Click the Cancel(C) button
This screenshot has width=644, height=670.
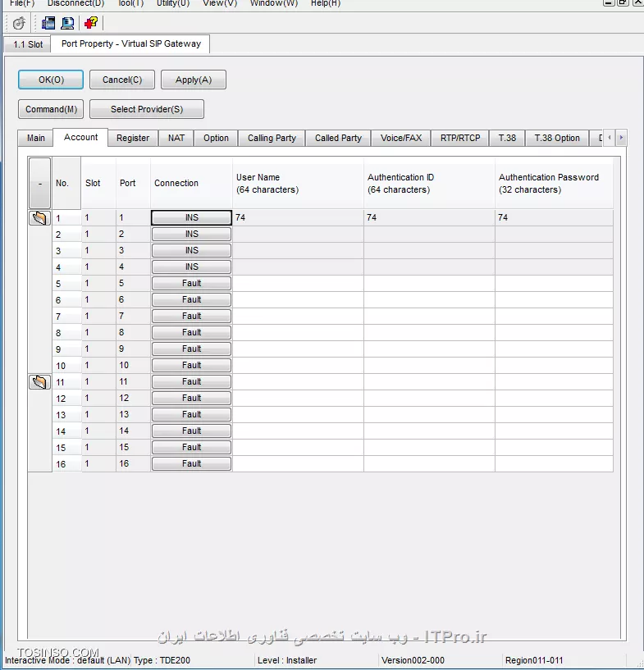(122, 80)
